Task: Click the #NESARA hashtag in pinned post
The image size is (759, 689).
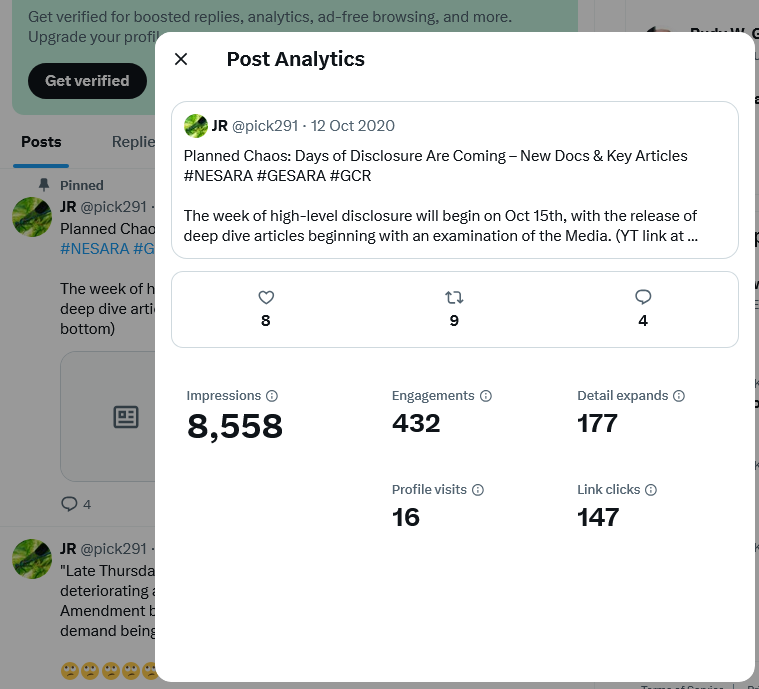Action: point(95,249)
